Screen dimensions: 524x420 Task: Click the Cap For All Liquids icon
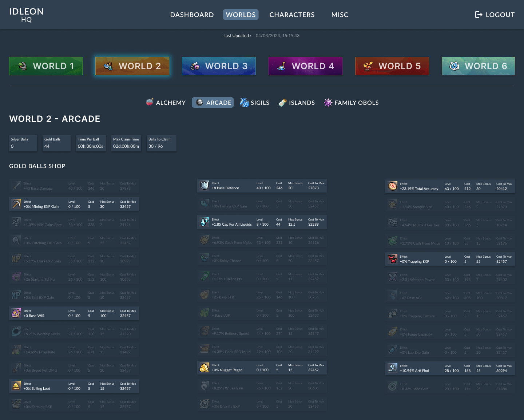coord(205,222)
